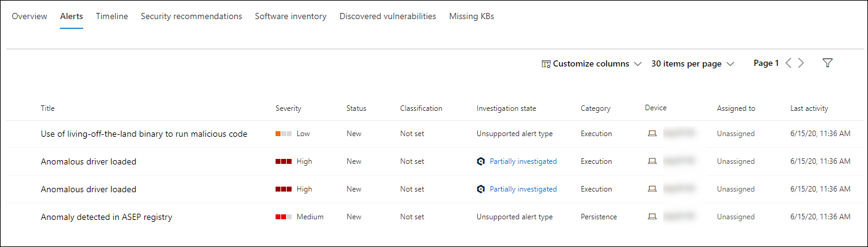Open 'Use of living-off-the-land binary' alert
The width and height of the screenshot is (868, 247).
(x=144, y=134)
